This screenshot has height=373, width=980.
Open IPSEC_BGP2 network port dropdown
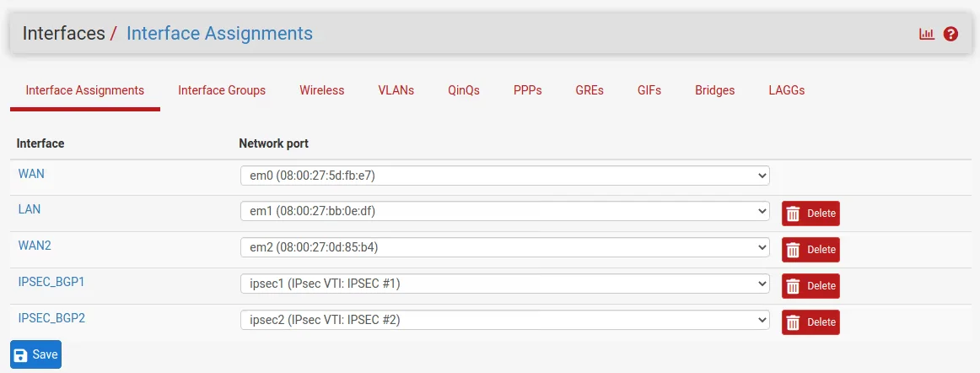(x=504, y=320)
